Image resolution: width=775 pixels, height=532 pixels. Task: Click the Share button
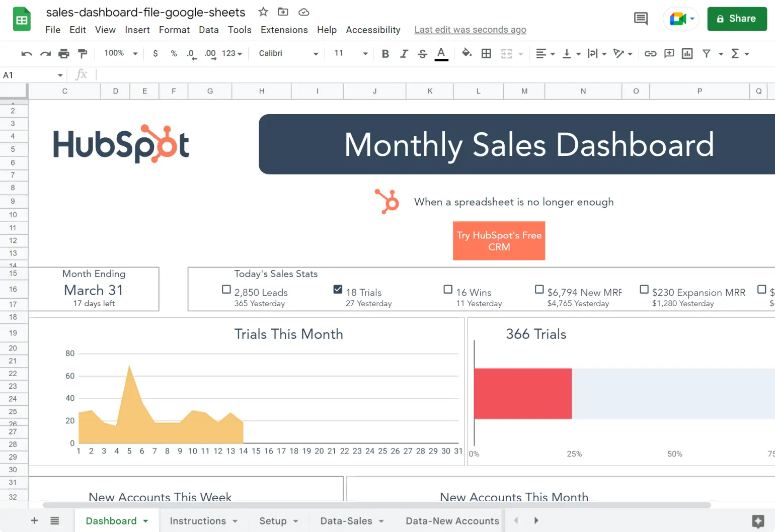tap(737, 19)
